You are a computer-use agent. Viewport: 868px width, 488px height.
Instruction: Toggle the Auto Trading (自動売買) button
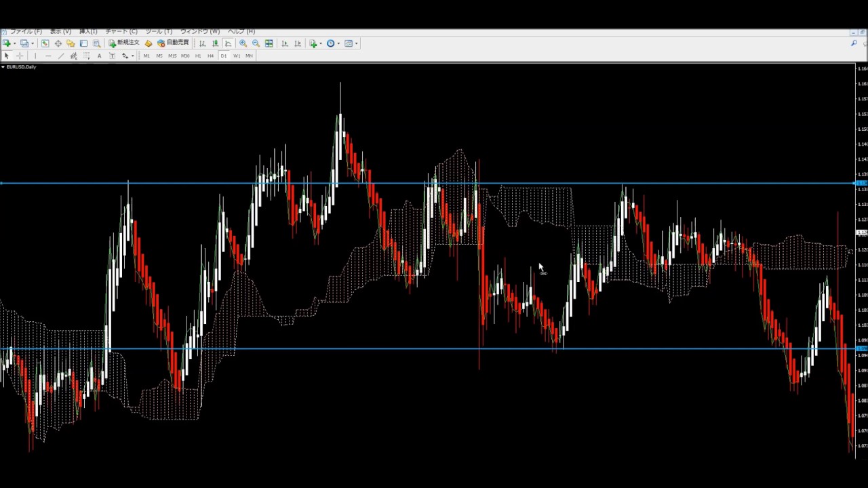click(174, 43)
